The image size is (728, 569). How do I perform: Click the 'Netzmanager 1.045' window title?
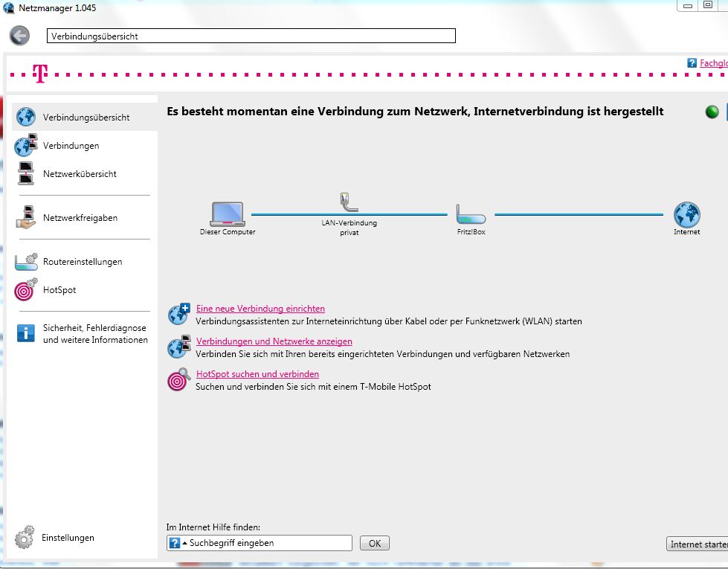57,8
